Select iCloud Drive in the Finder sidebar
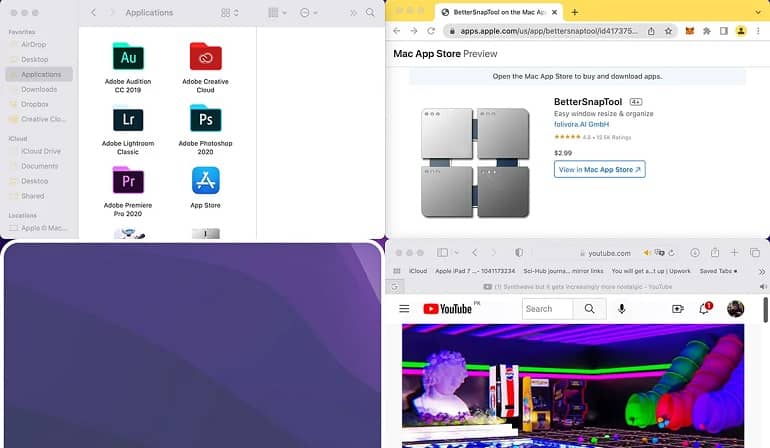770x448 pixels. [x=41, y=151]
